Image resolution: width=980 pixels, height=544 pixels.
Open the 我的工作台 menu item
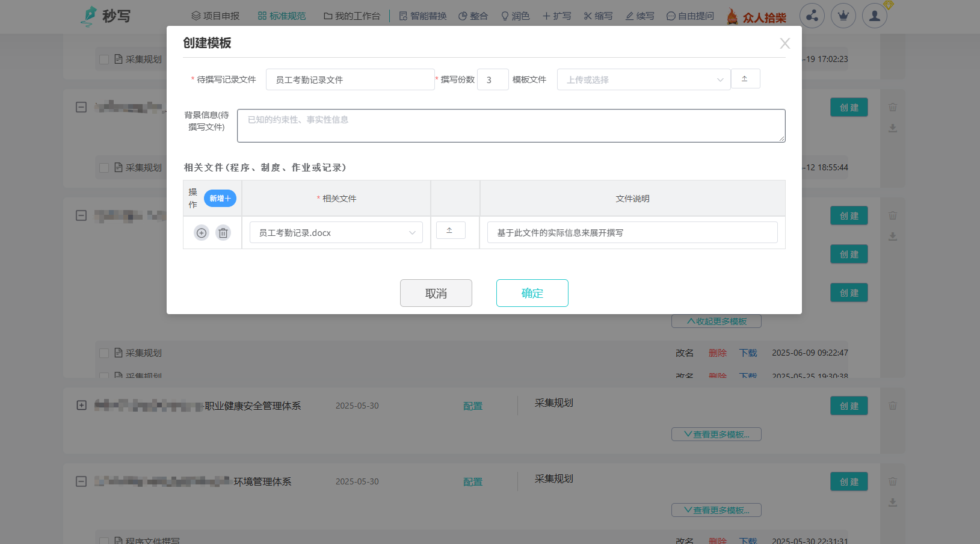click(352, 16)
